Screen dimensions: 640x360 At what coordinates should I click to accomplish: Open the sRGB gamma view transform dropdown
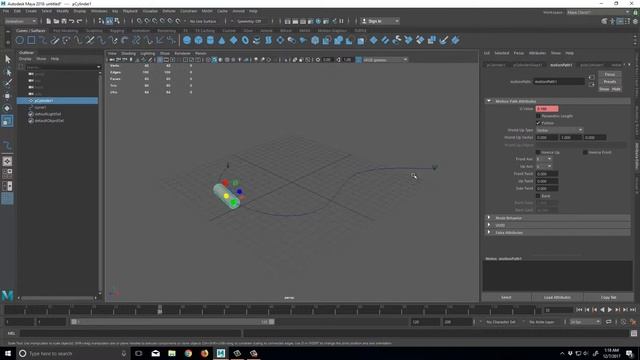coord(385,60)
